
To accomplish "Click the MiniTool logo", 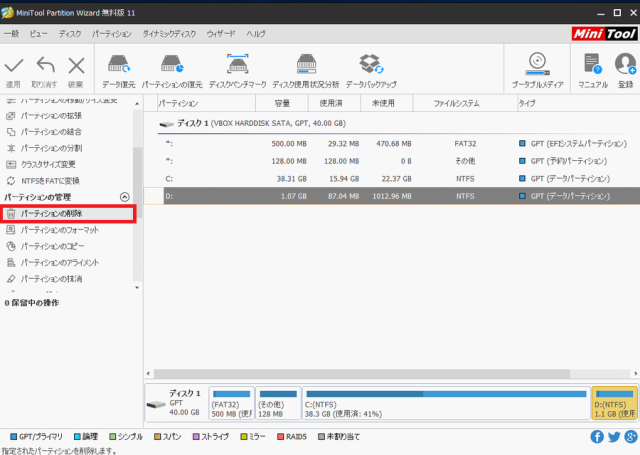I will click(x=604, y=33).
